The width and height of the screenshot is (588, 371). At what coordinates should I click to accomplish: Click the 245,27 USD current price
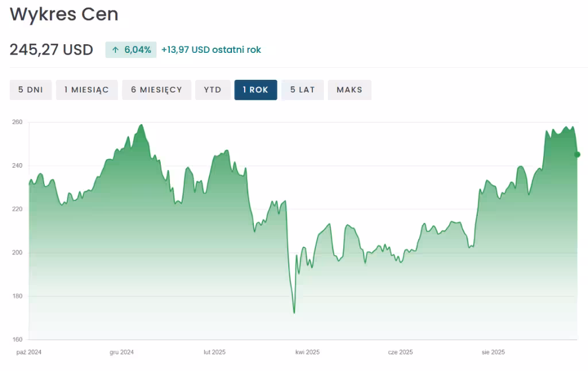coord(51,50)
